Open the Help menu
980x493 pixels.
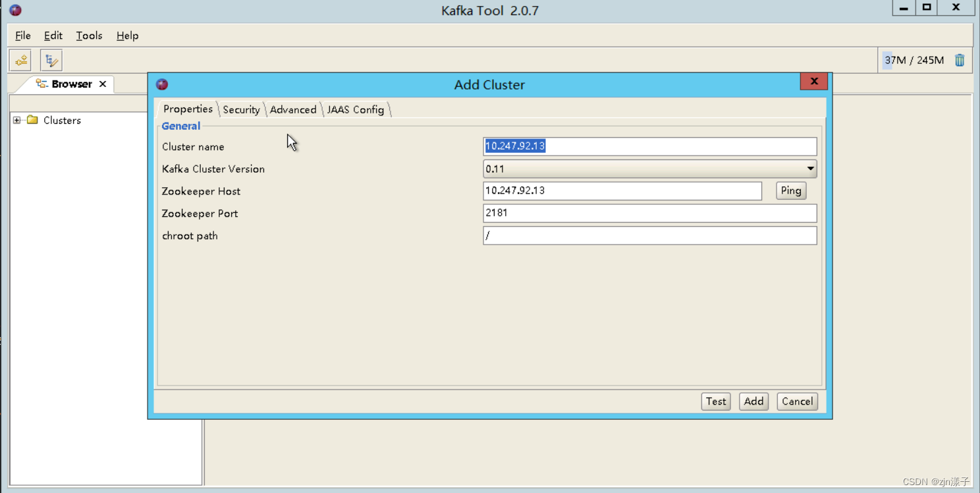[x=127, y=36]
